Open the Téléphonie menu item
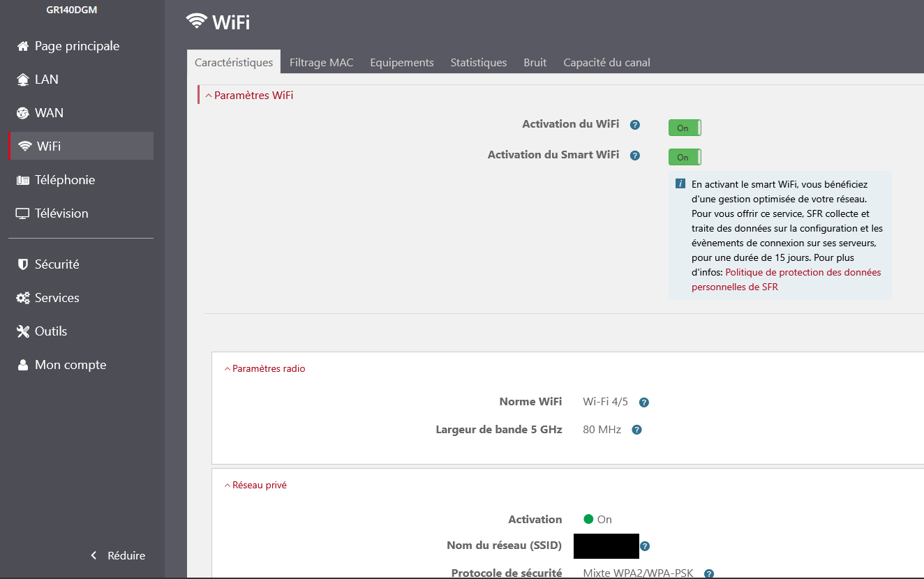924x579 pixels. point(64,180)
